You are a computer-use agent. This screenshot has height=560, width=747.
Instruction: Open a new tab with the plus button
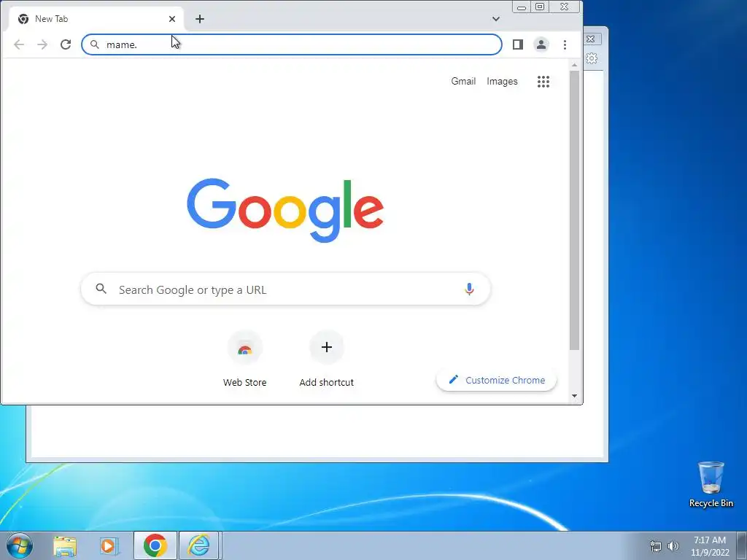pos(200,19)
